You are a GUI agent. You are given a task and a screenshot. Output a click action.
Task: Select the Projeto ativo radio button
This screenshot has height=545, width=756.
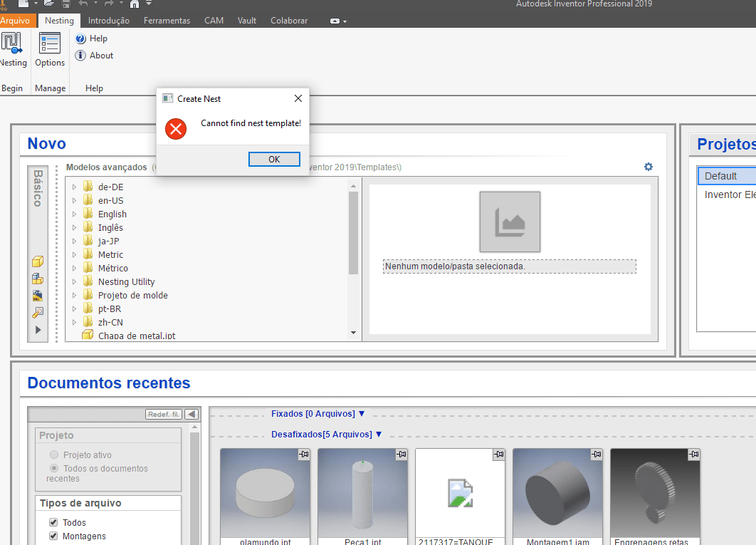point(54,455)
